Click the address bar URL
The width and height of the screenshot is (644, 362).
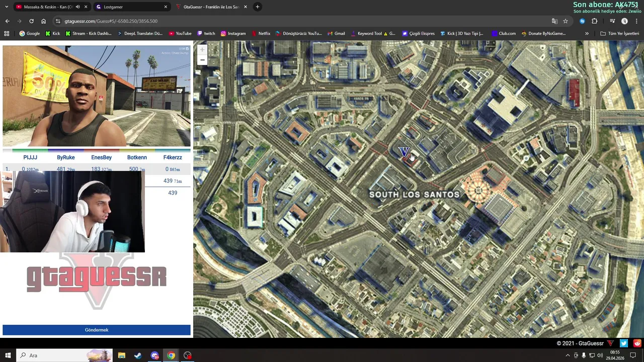[x=111, y=21]
